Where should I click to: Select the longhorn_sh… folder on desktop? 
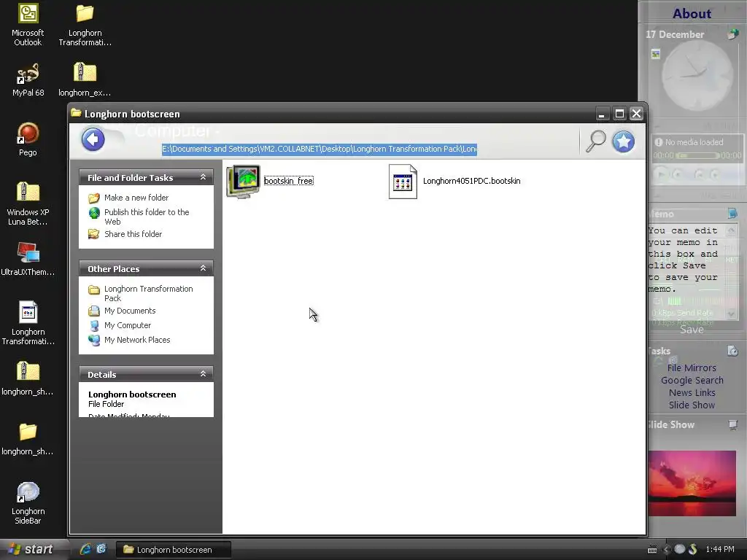pyautogui.click(x=28, y=439)
